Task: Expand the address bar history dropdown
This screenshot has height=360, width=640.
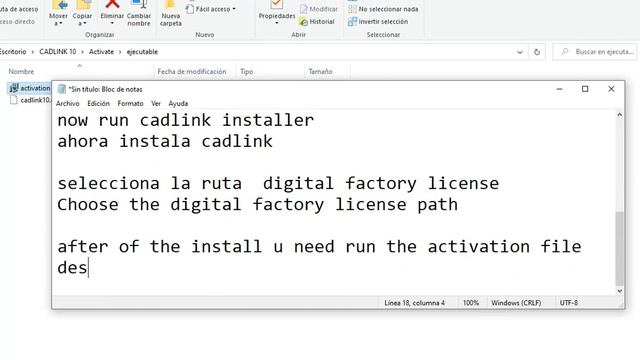Action: 520,52
